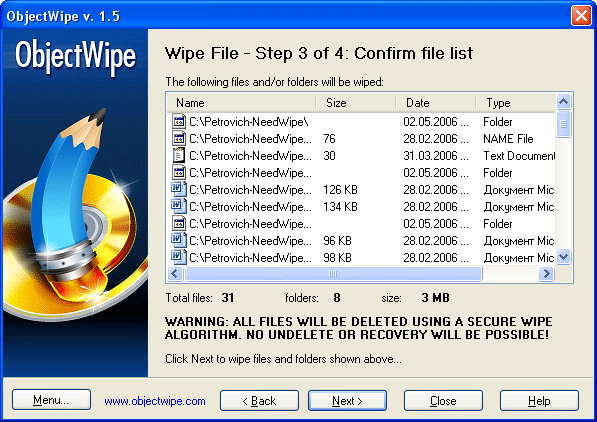The image size is (597, 422).
Task: Click the Word icon of the 126 KB file
Action: coord(179,189)
